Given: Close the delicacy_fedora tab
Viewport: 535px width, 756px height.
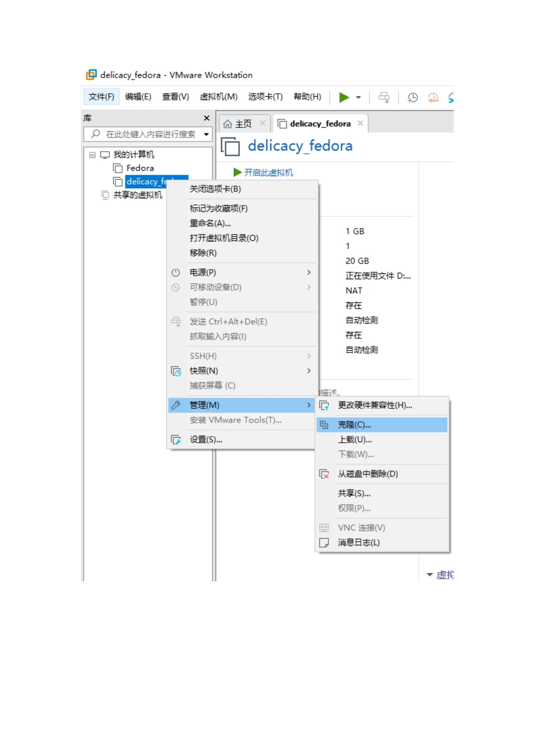Looking at the screenshot, I should (360, 123).
